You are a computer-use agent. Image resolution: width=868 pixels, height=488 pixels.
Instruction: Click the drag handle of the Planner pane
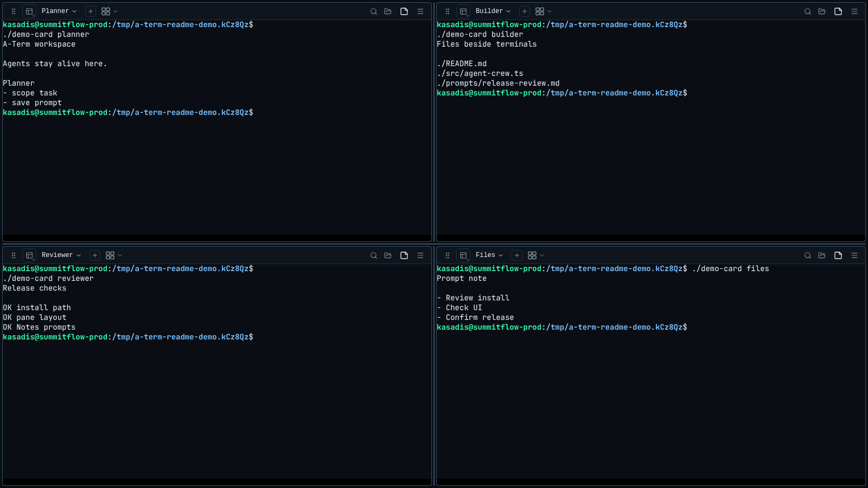14,11
